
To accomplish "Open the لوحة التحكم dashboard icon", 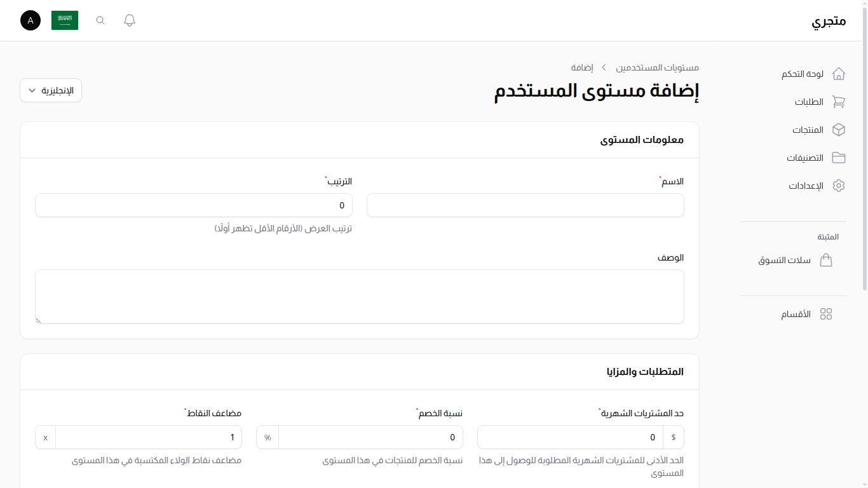I will [839, 74].
